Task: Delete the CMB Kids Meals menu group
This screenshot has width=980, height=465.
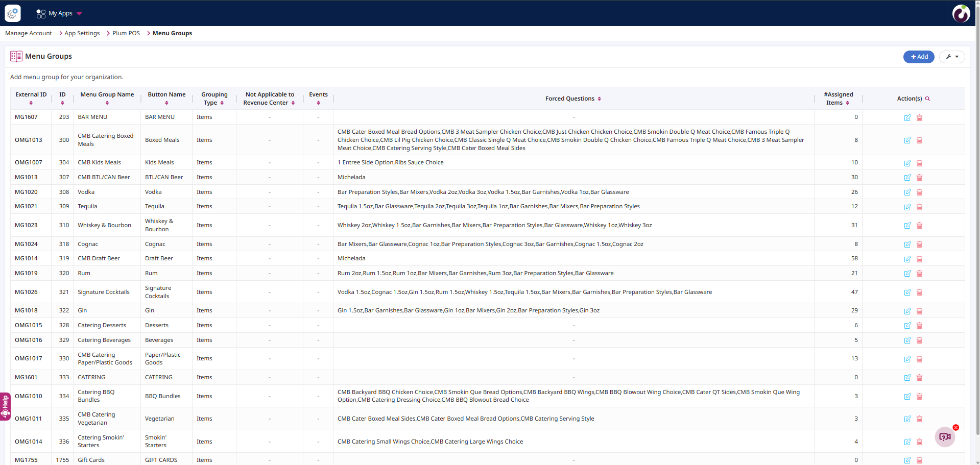Action: click(919, 163)
